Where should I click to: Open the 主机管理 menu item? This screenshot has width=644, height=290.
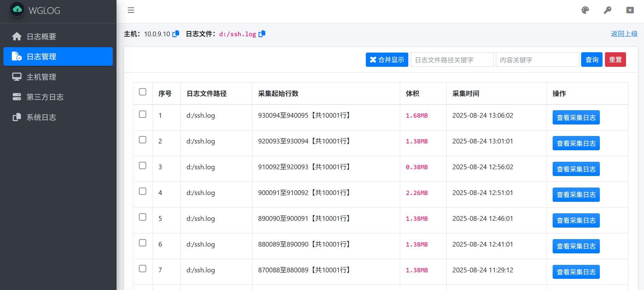pos(41,77)
